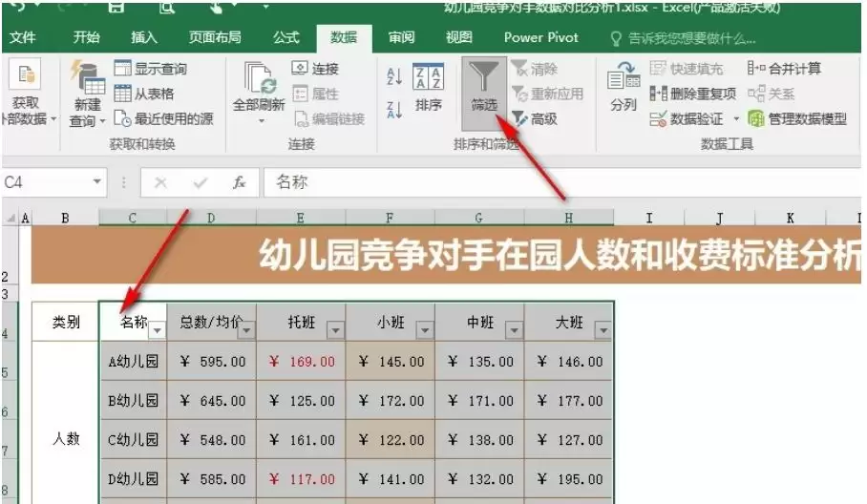Switch to the Power Pivot tab

pyautogui.click(x=540, y=37)
